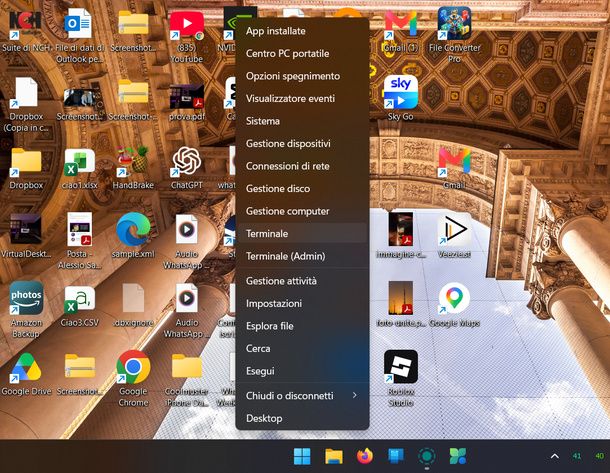The width and height of the screenshot is (610, 473).
Task: Open the Ciao3.CSV file icon
Action: tap(79, 299)
